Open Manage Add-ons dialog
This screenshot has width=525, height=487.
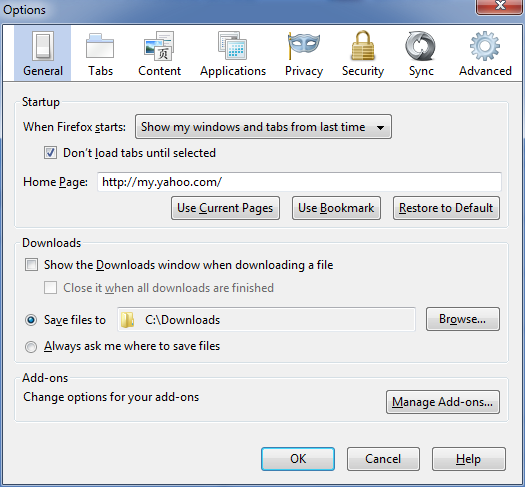pos(443,402)
